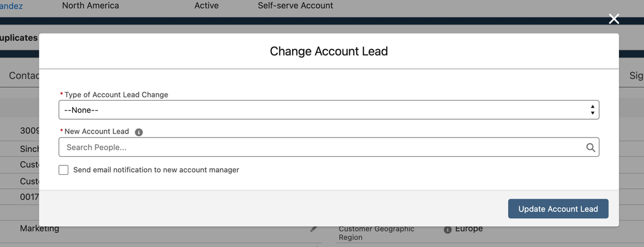Click the 'Self-serve Account' text in background
The image size is (644, 247).
(295, 6)
